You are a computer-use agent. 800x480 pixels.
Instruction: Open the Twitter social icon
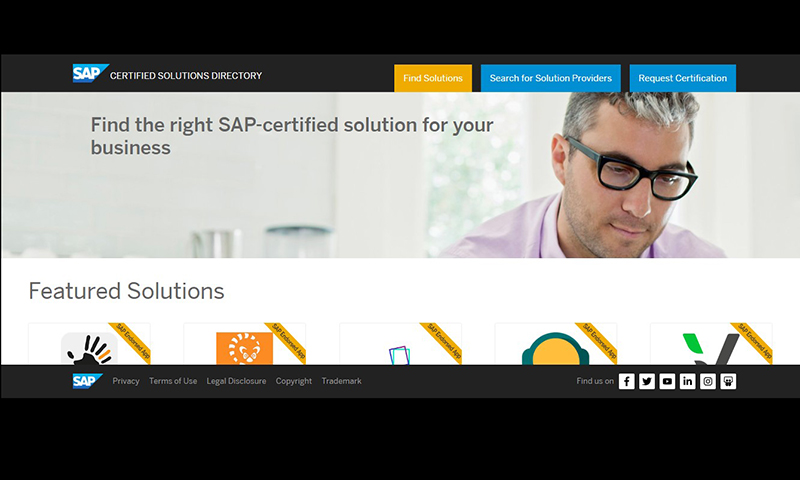[x=647, y=381]
